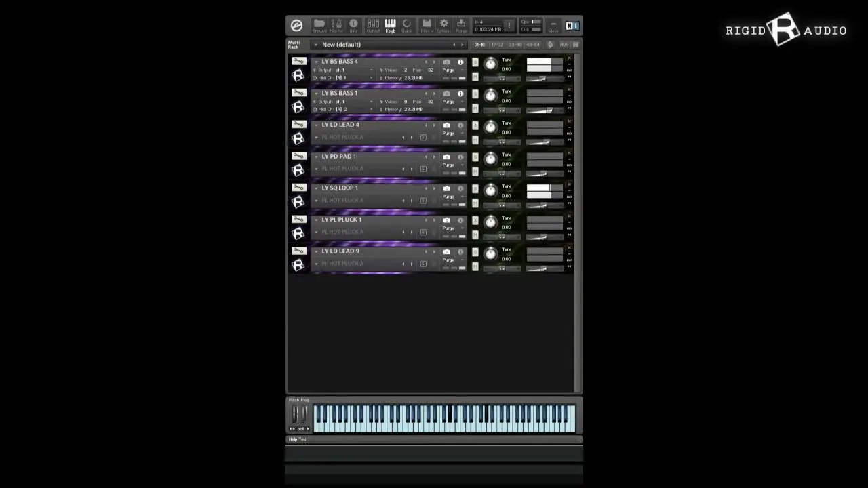Toggle mute button on LY BS BASS 1
The height and width of the screenshot is (488, 868).
pos(475,108)
